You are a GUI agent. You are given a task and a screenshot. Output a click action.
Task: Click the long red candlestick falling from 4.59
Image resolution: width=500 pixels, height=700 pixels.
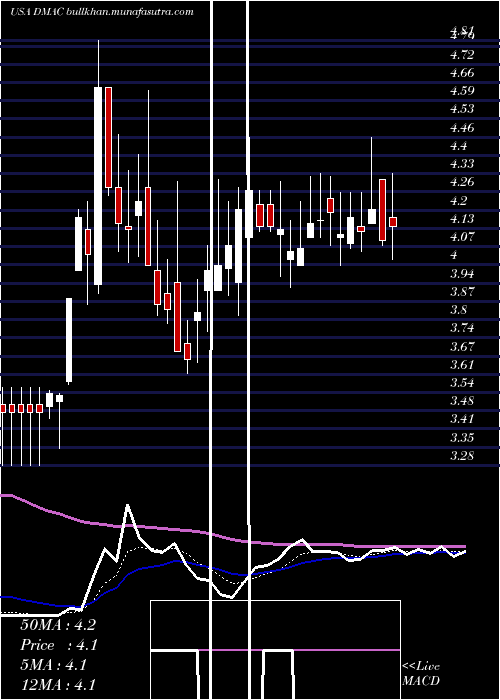(x=108, y=138)
